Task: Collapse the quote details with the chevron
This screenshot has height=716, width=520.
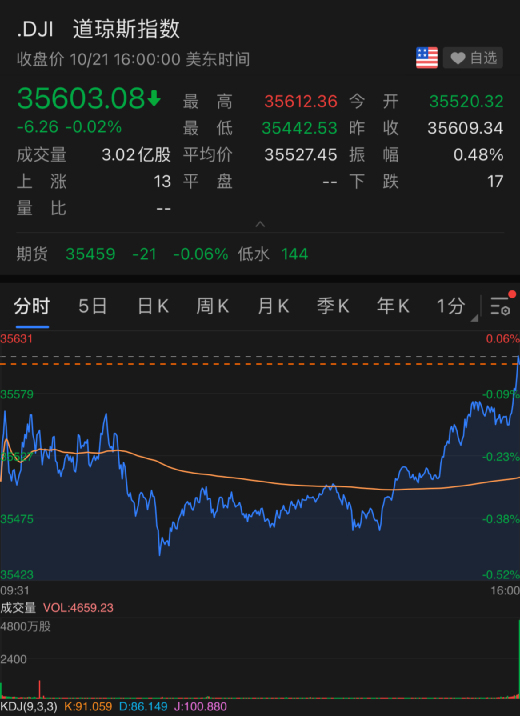Action: click(260, 224)
